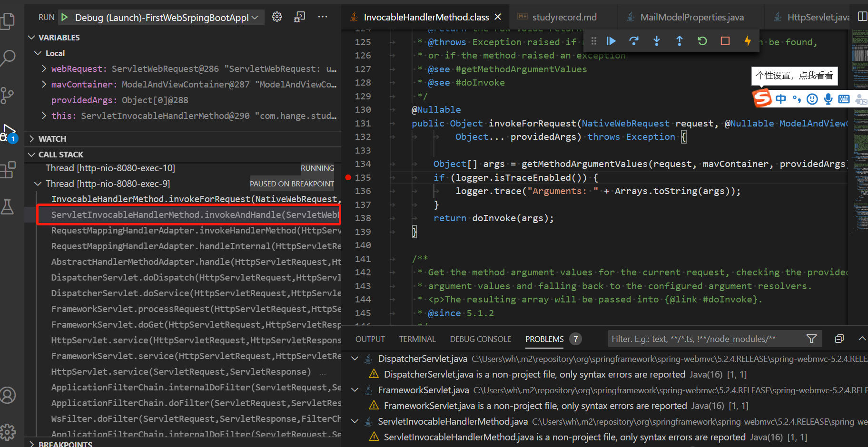This screenshot has width=868, height=447.
Task: Stop debugging with the red square icon
Action: [x=725, y=41]
